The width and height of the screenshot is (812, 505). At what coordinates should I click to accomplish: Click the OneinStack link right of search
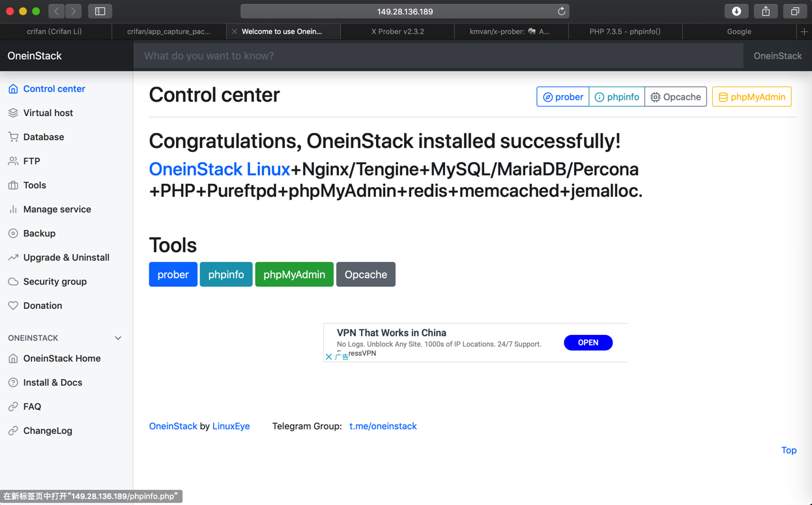(777, 56)
